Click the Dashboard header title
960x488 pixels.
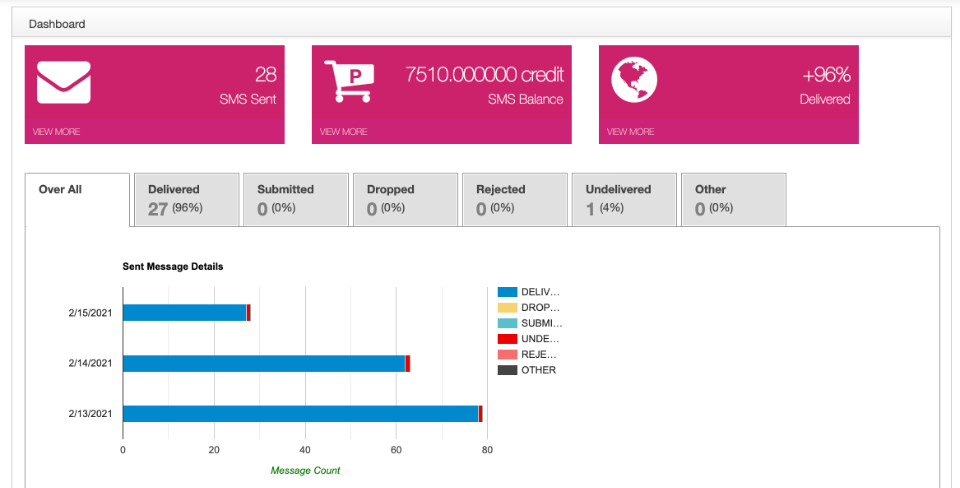(x=57, y=24)
